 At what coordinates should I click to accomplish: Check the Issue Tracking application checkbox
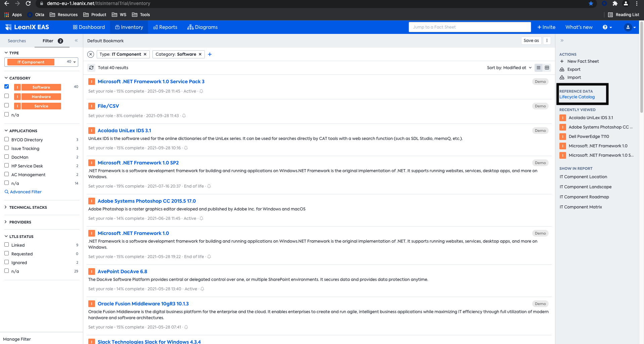coord(6,148)
